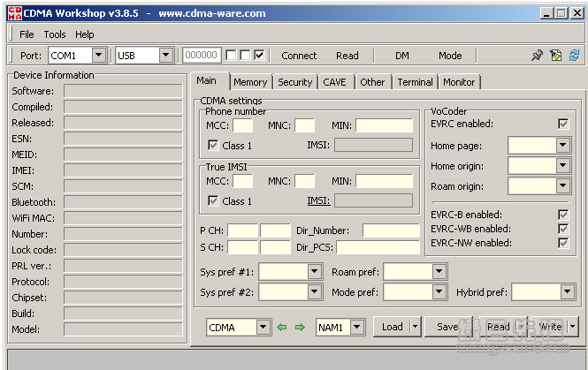Viewport: 588px width, 370px height.
Task: Toggle the EVRC enabled checkbox
Action: pos(563,124)
